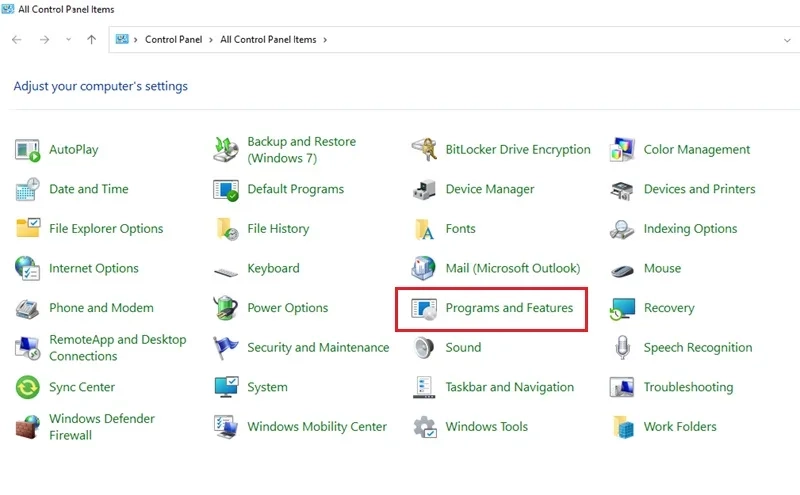Expand chevron after All Control Panel Items
This screenshot has height=495, width=800.
coord(325,40)
